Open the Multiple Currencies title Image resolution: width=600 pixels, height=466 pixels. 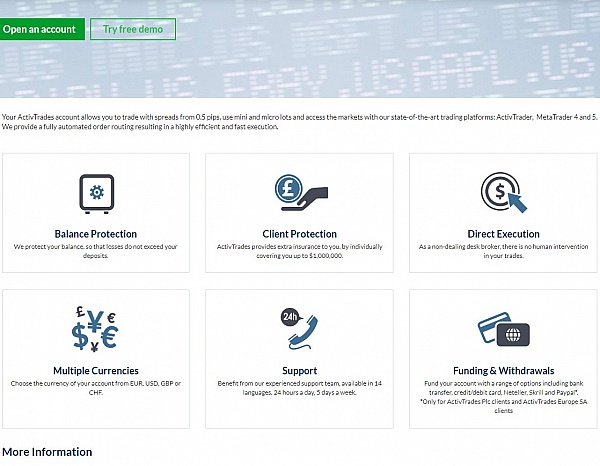pyautogui.click(x=96, y=371)
